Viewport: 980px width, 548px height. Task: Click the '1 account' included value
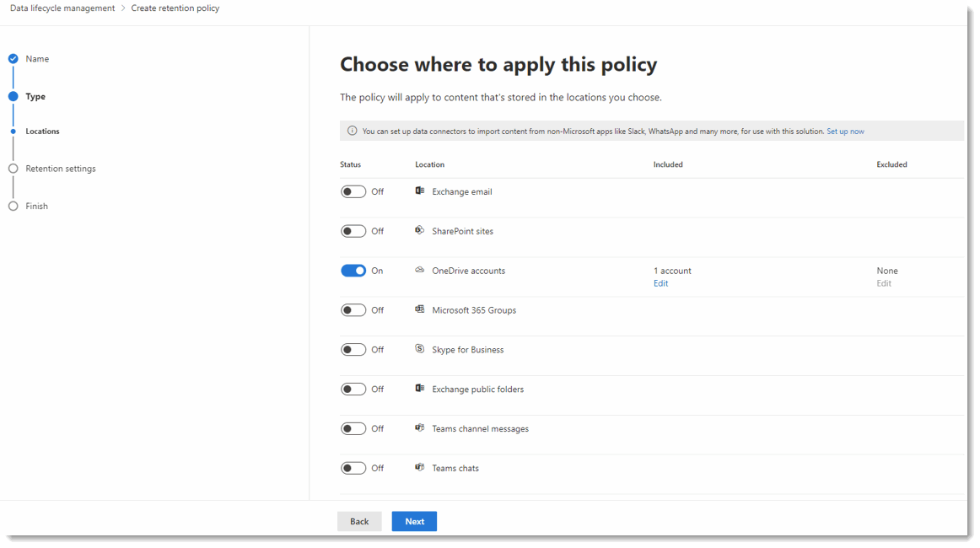(672, 271)
